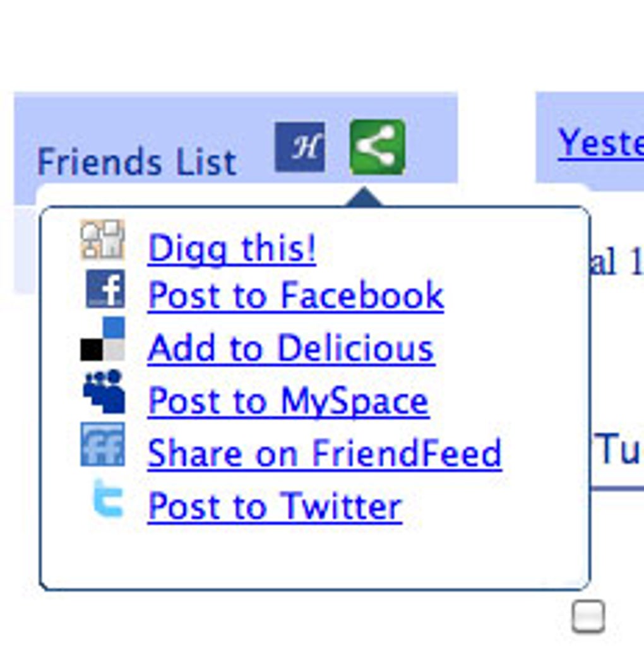Screen dimensions: 644x669
Task: Open the partially visible "Yeste" link
Action: [600, 143]
